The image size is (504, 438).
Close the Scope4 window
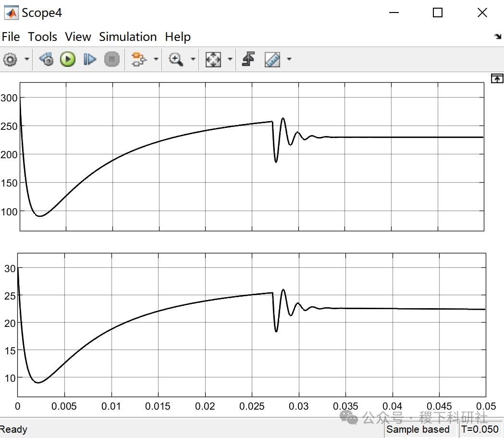pyautogui.click(x=482, y=13)
